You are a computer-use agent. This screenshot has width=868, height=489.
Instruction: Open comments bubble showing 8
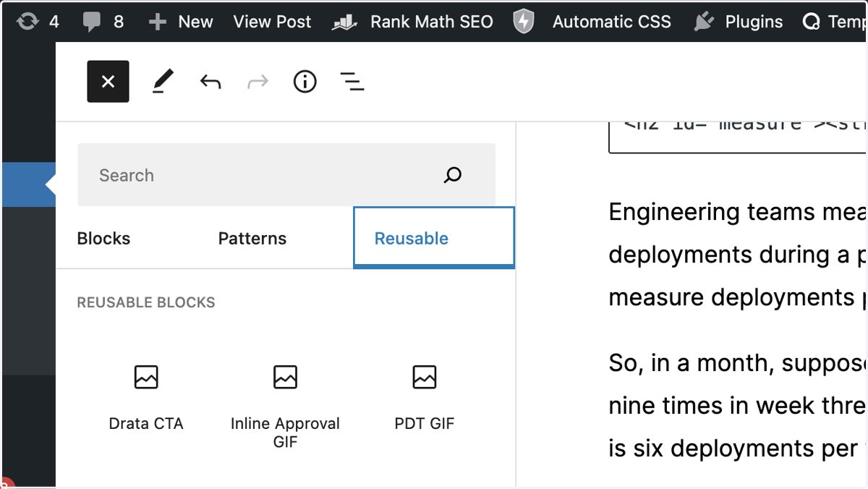(103, 22)
